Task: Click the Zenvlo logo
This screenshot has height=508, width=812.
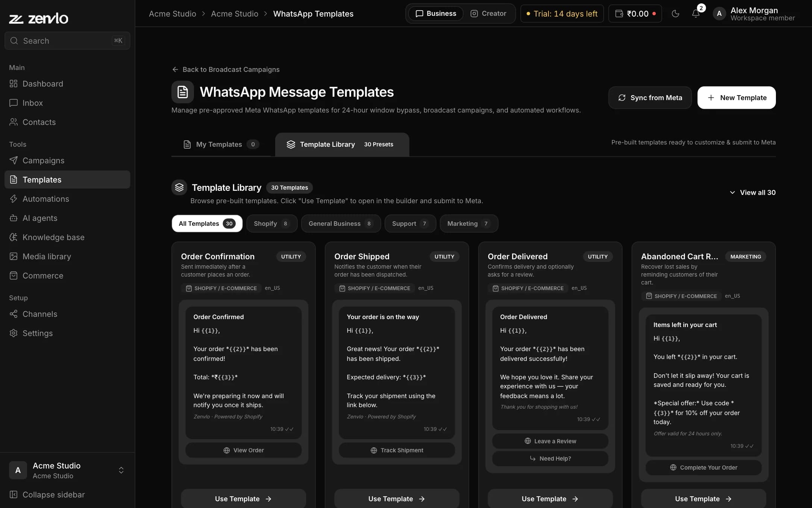Action: [39, 18]
